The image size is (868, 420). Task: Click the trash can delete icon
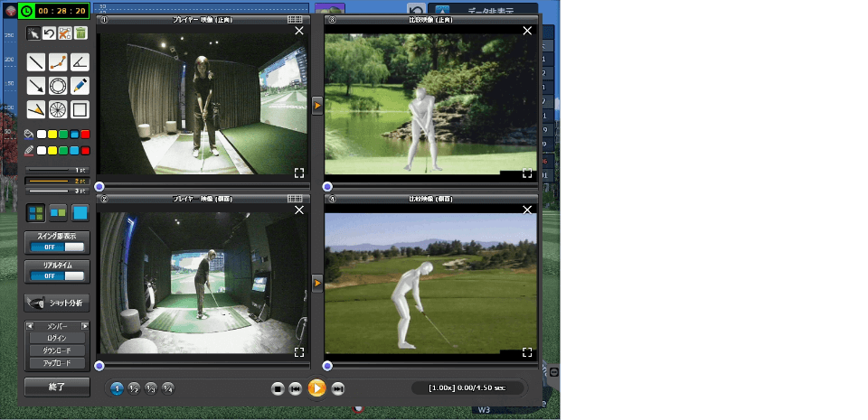[80, 33]
